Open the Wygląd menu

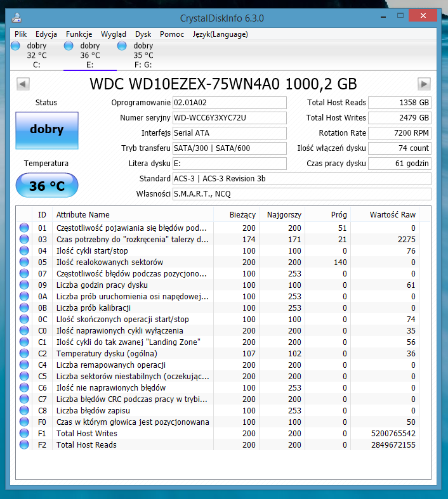tap(114, 34)
